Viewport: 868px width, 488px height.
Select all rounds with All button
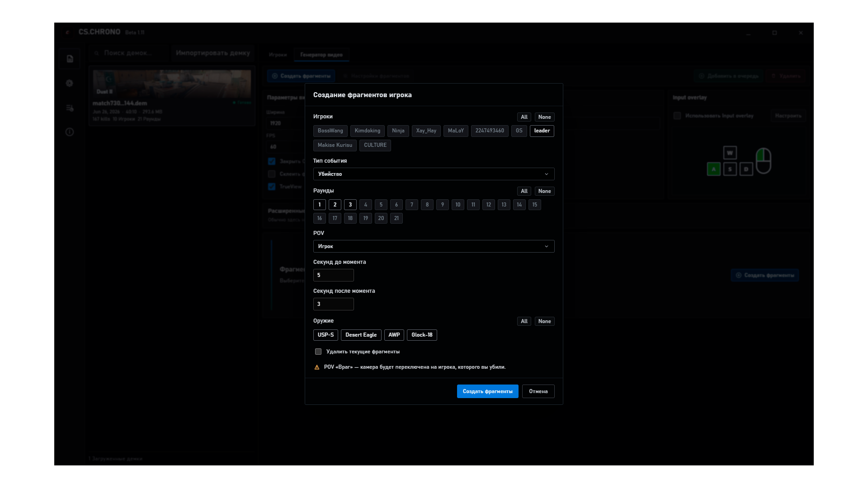coord(524,191)
